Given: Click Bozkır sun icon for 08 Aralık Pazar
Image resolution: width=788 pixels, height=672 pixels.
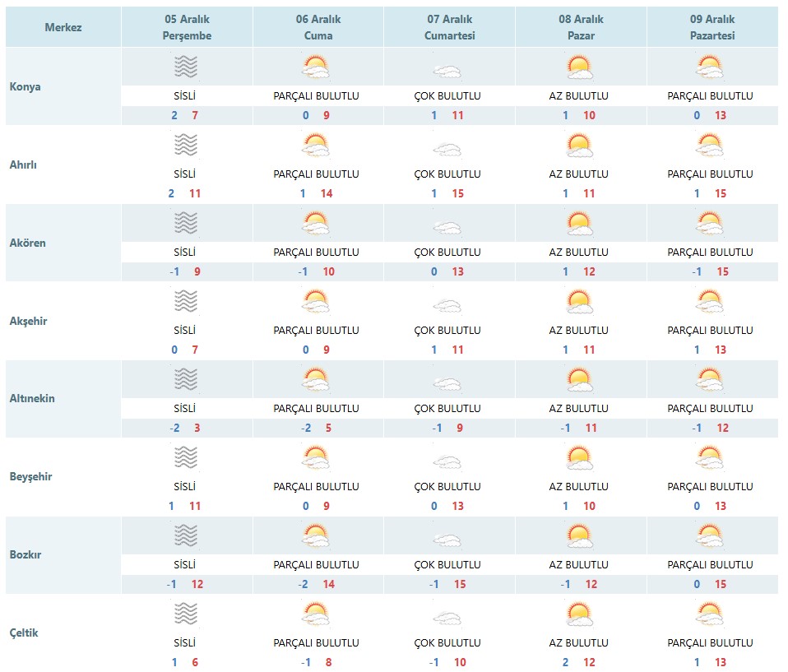Looking at the screenshot, I should click(x=579, y=536).
